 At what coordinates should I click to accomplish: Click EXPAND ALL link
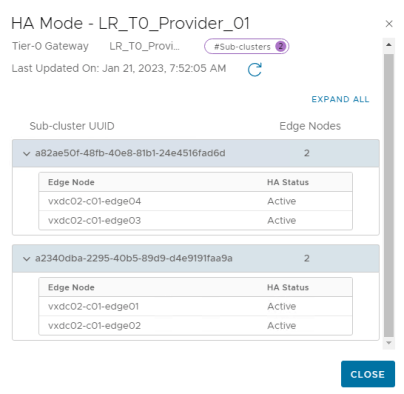[x=340, y=99]
